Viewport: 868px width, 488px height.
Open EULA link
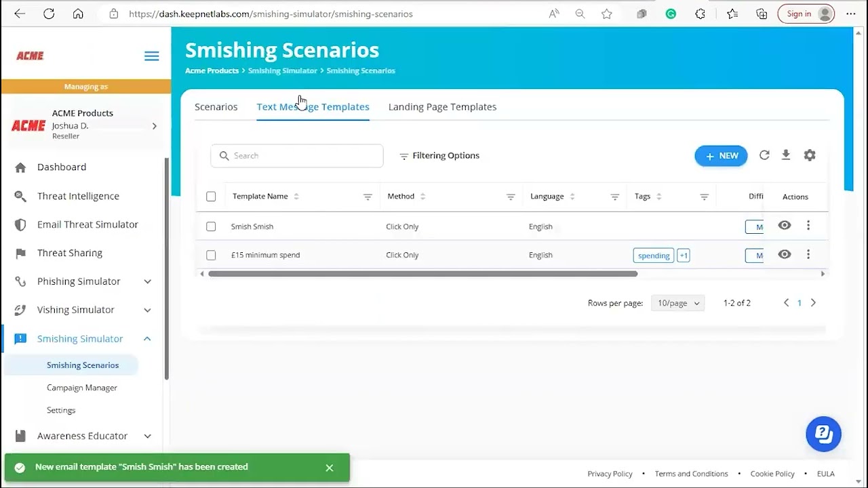click(x=826, y=474)
